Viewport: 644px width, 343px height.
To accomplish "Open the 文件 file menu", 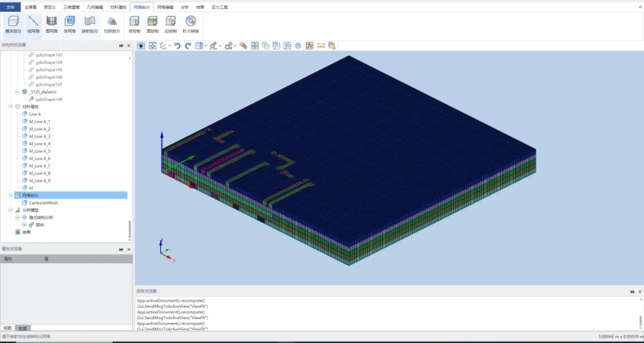I will click(10, 7).
